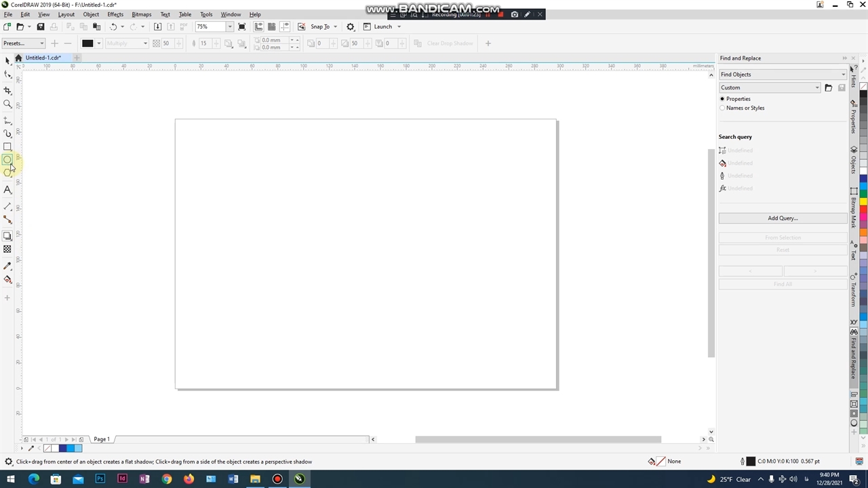
Task: Open the Options gear icon
Action: pos(351,26)
